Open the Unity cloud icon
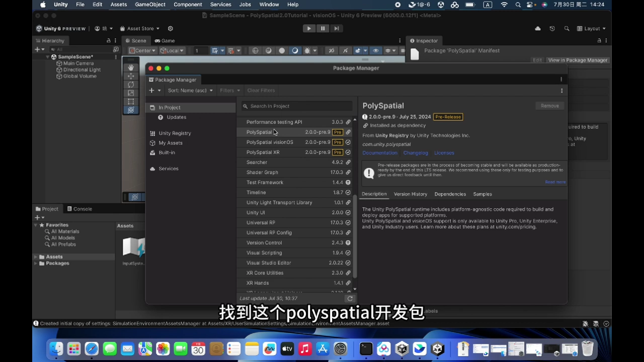This screenshot has width=644, height=362. click(538, 29)
